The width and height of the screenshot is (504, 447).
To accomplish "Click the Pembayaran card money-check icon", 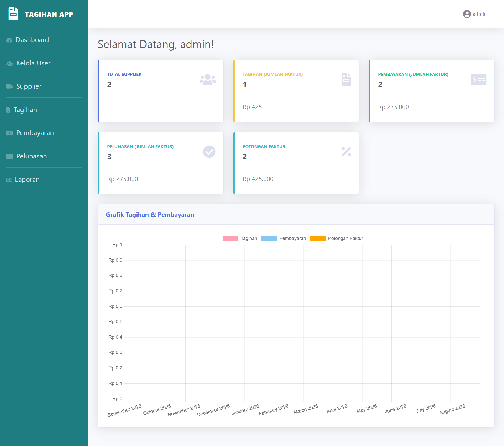I will [478, 80].
